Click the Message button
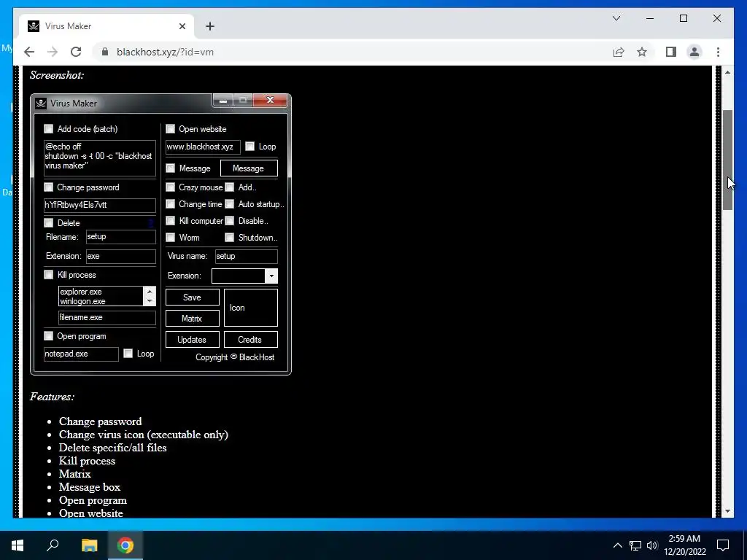747x560 pixels. pyautogui.click(x=249, y=168)
